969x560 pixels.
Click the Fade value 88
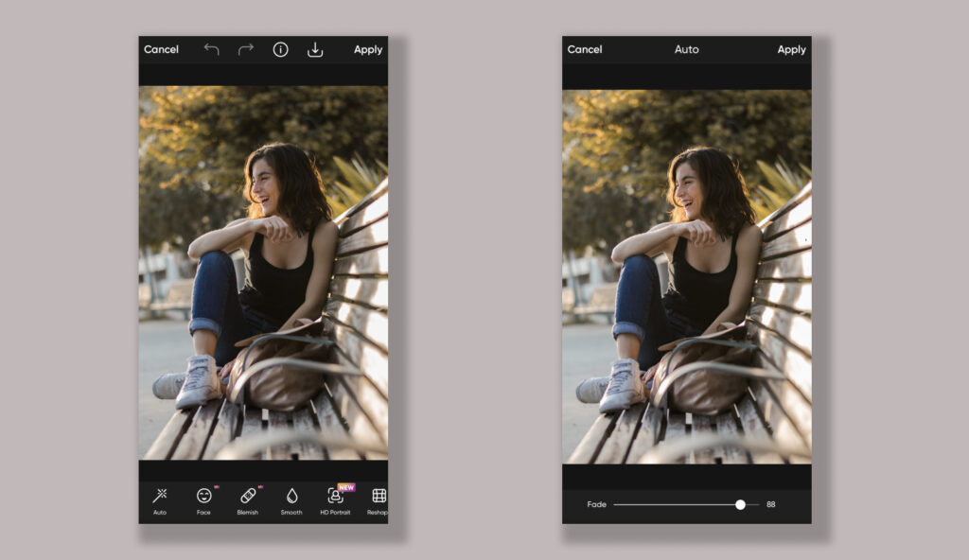click(771, 504)
